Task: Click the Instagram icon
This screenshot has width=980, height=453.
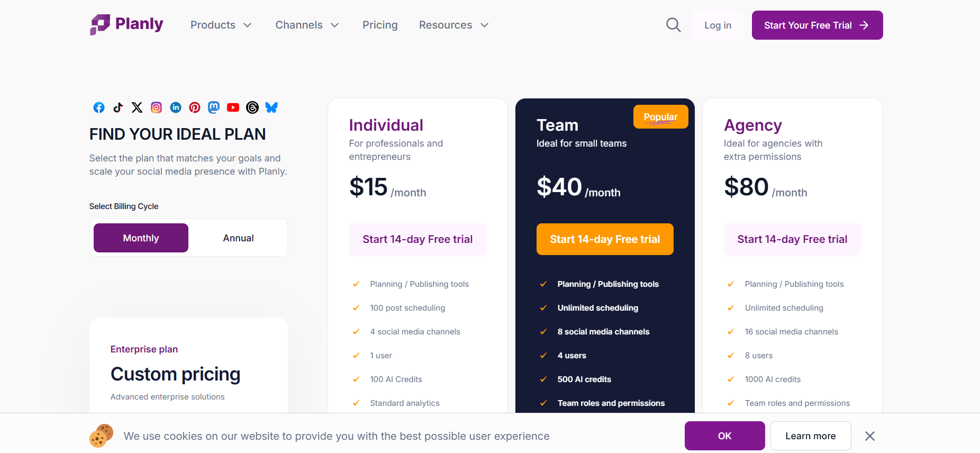Action: tap(157, 107)
